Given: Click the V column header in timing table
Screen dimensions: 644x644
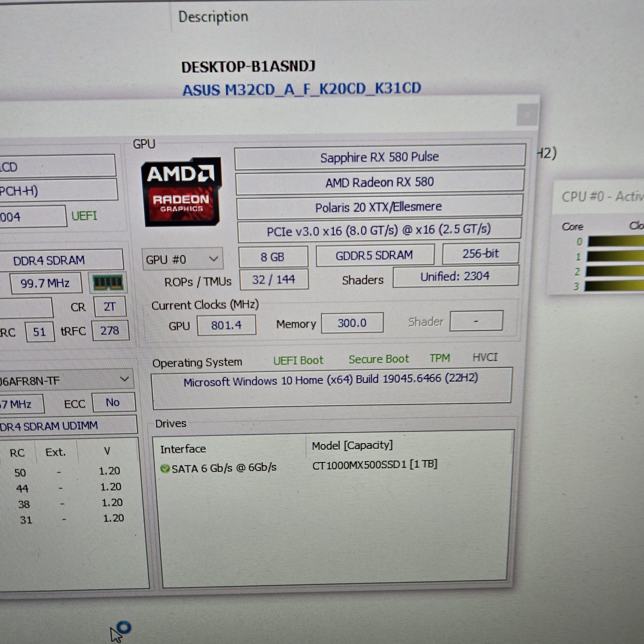Looking at the screenshot, I should [107, 451].
